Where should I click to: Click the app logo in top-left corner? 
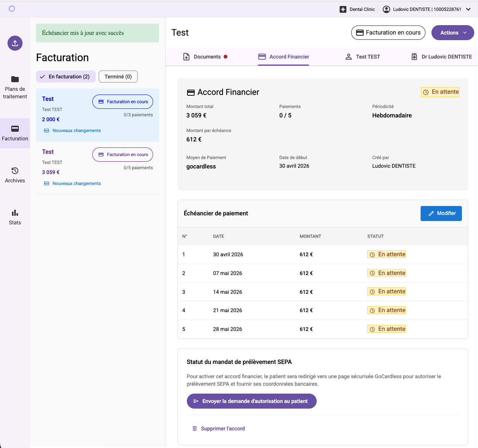click(x=12, y=9)
